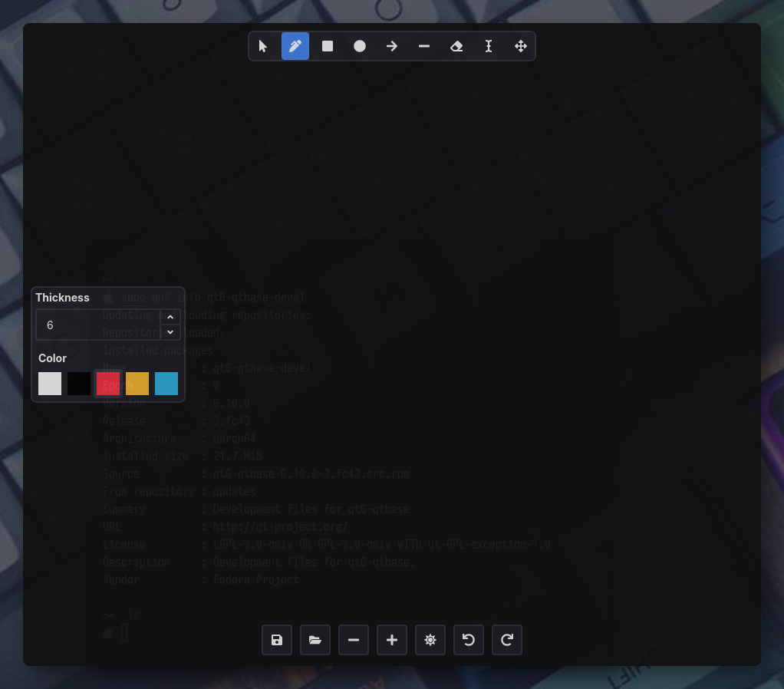Open a file with folder icon
784x689 pixels.
(x=315, y=639)
